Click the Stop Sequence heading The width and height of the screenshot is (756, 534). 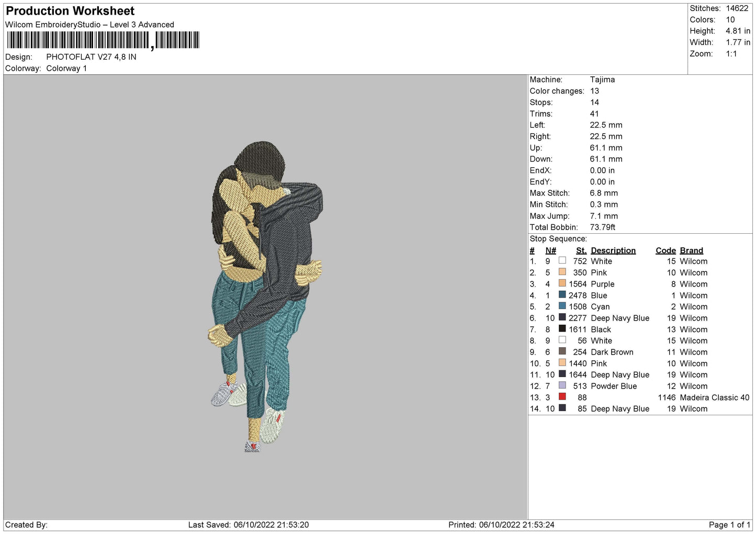[x=558, y=239]
